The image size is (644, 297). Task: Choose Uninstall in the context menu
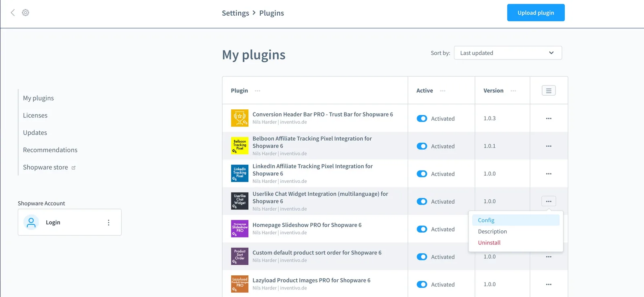coord(516,243)
